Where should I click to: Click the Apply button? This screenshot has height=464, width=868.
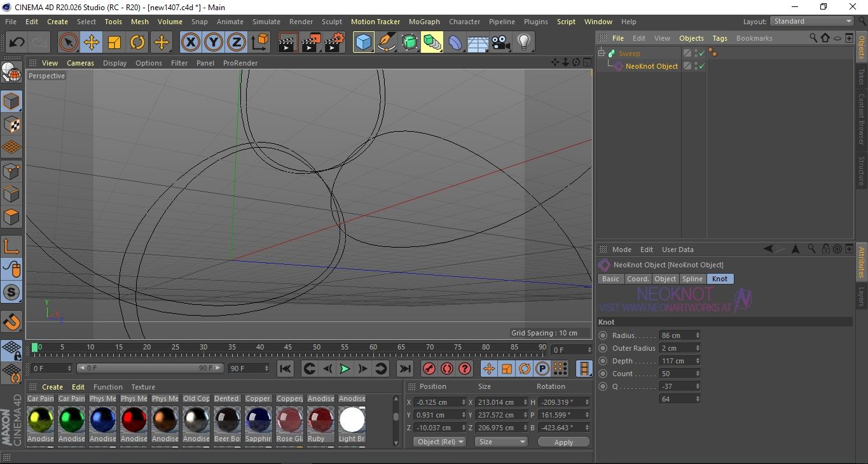point(563,442)
